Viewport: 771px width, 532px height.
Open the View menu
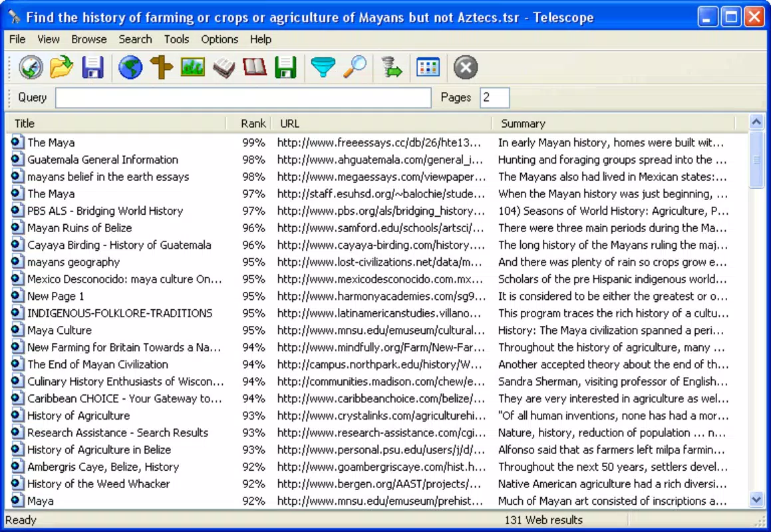48,39
